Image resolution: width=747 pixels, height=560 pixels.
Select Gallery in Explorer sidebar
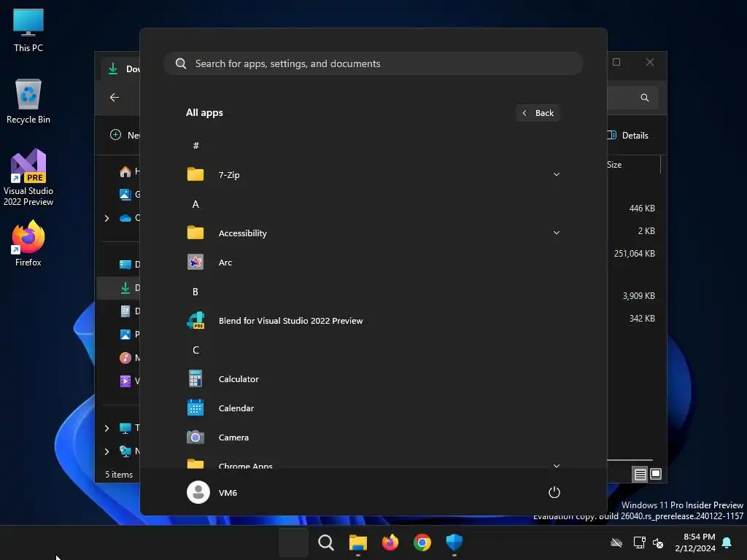[x=130, y=194]
